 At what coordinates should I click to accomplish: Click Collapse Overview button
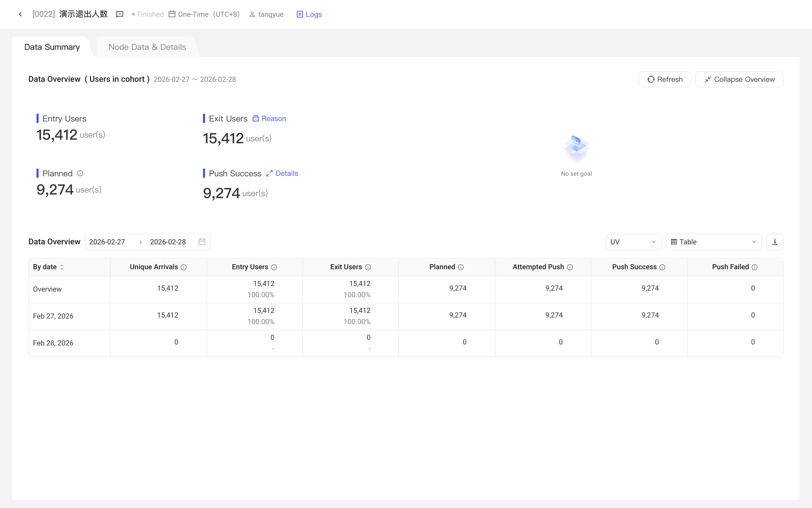[739, 79]
